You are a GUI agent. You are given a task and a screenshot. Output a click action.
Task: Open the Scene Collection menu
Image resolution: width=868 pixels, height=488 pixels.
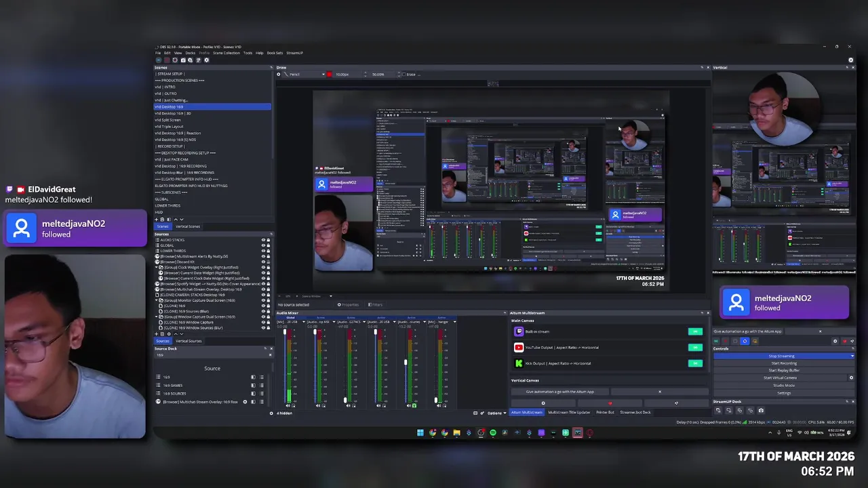226,53
